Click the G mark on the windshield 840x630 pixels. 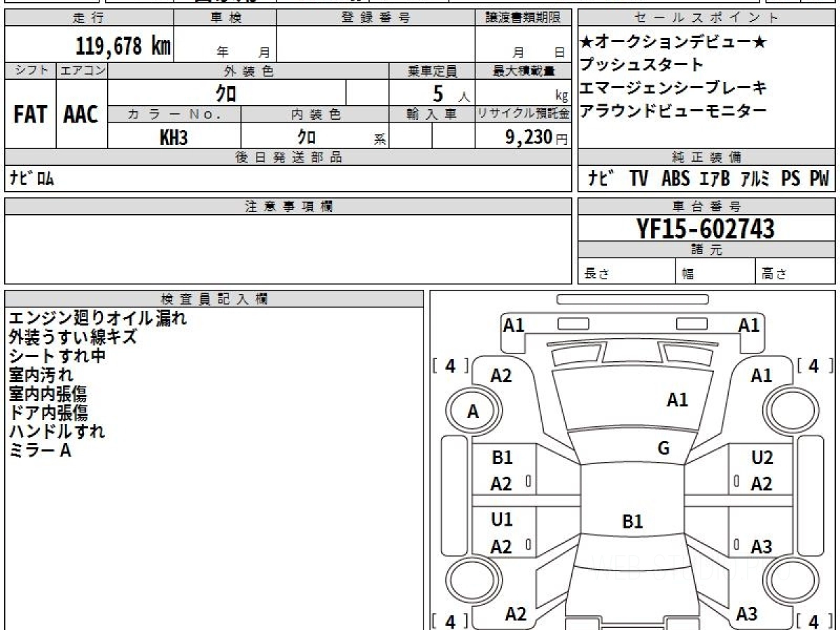pyautogui.click(x=664, y=449)
